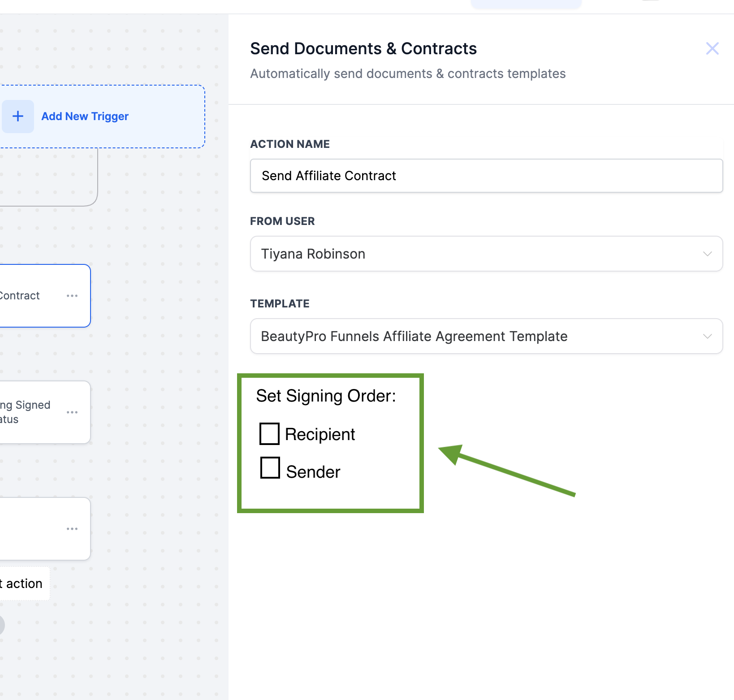Open three-dot menu on Signed status node
Screen dimensions: 734x700
tap(72, 412)
